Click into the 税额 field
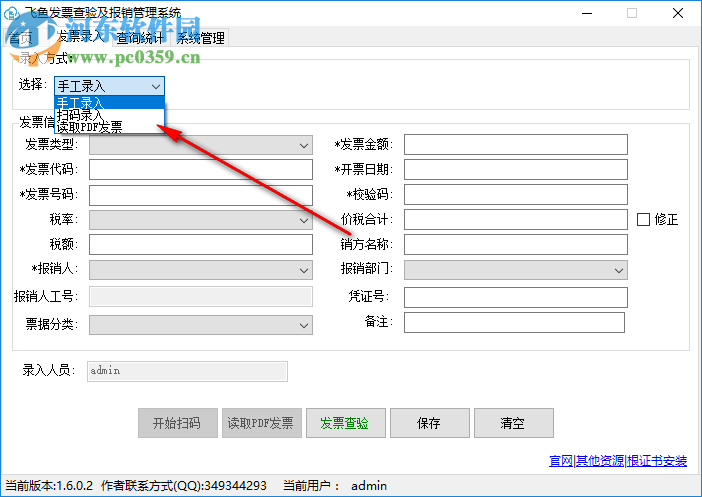 pos(201,245)
